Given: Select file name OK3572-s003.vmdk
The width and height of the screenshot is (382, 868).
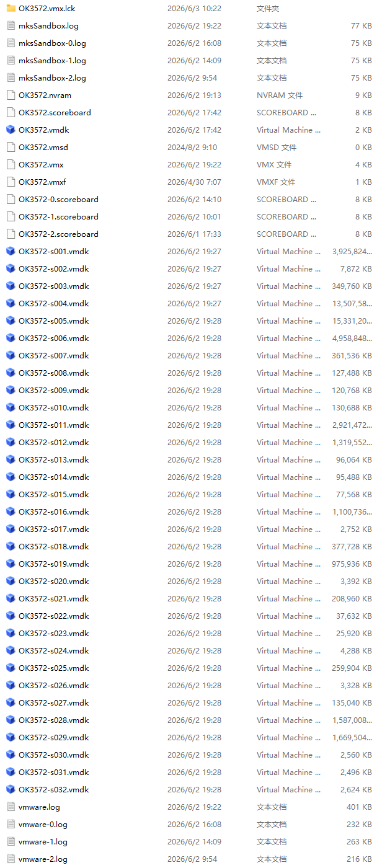Looking at the screenshot, I should tap(54, 286).
